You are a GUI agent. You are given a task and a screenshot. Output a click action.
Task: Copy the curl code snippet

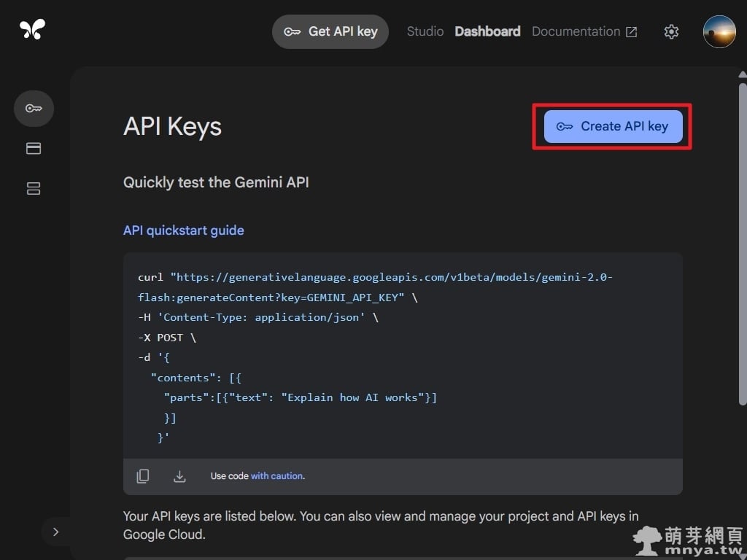pyautogui.click(x=143, y=476)
